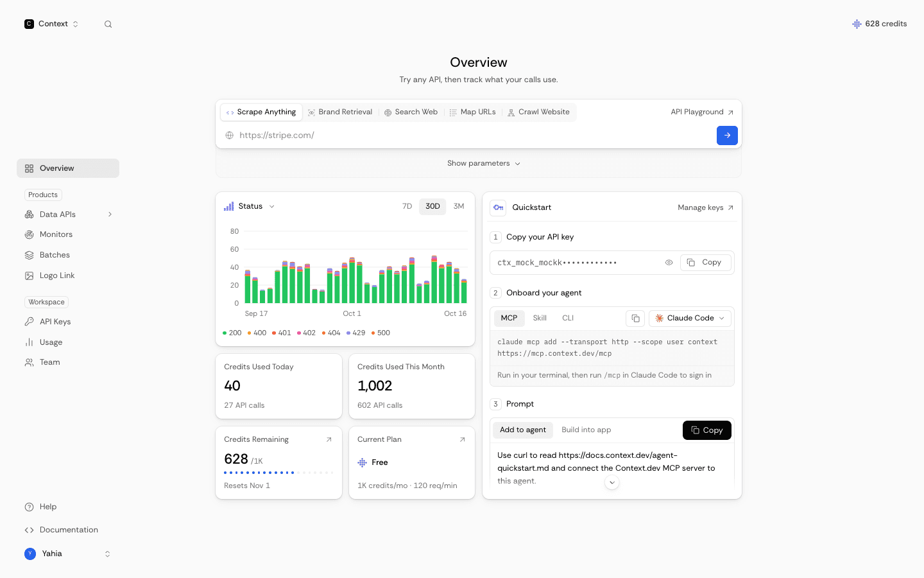
Task: Toggle the 401 status legend item
Action: pyautogui.click(x=281, y=333)
